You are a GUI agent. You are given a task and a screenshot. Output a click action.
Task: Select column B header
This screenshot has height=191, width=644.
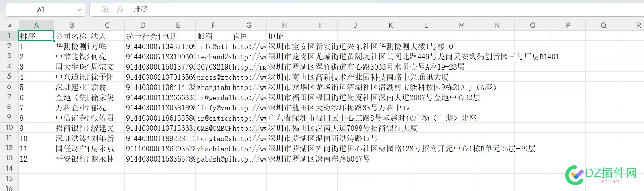coord(72,25)
